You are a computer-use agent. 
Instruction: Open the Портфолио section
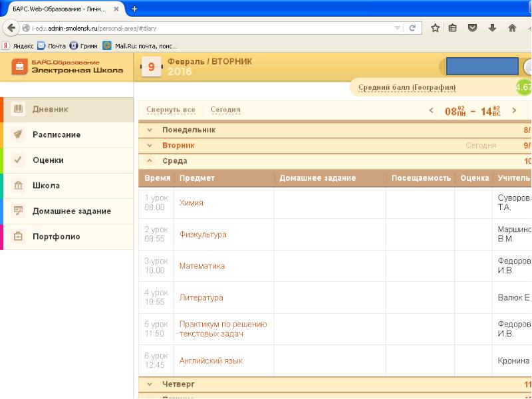pyautogui.click(x=57, y=236)
